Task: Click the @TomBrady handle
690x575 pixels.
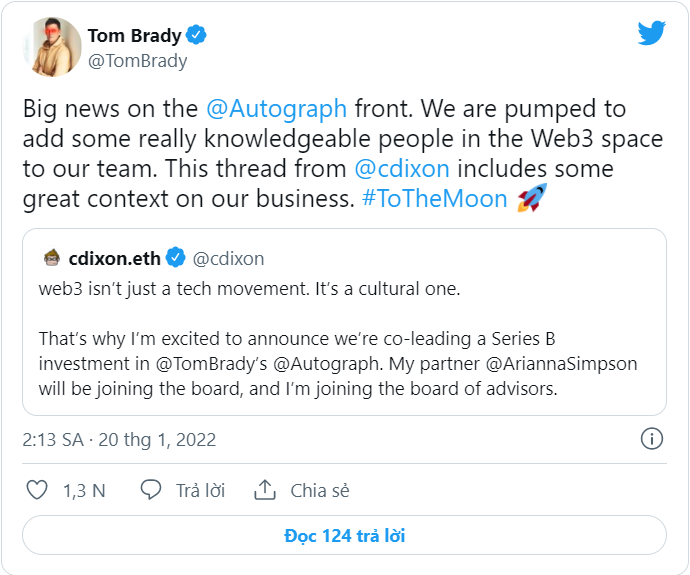Action: tap(138, 61)
